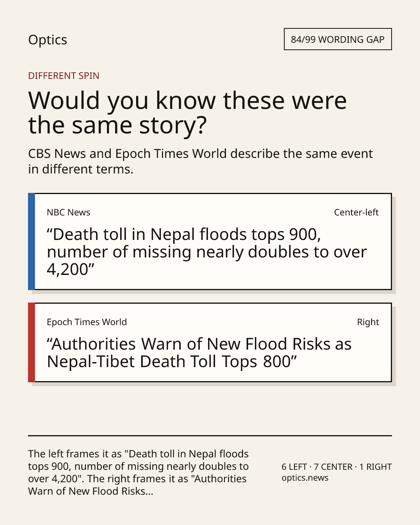Click the NBC News source name
The image size is (420, 525).
(x=68, y=212)
